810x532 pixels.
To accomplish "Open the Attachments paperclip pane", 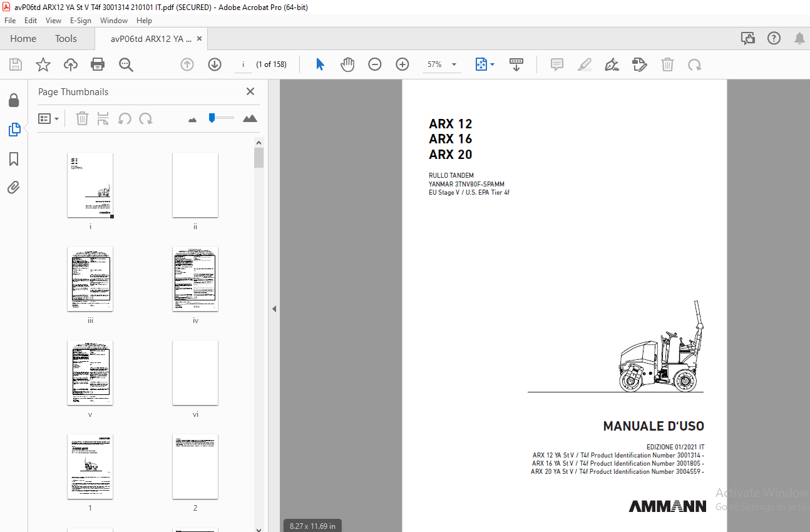I will coord(14,188).
